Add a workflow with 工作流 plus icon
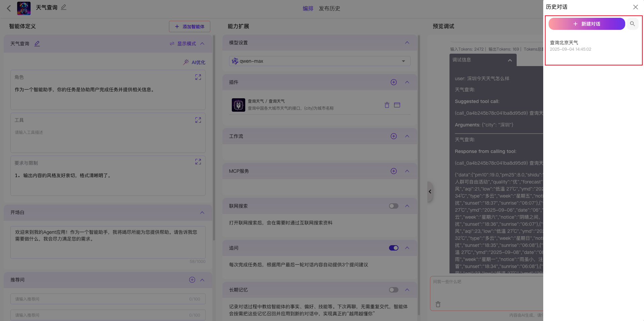The image size is (644, 321). (394, 136)
